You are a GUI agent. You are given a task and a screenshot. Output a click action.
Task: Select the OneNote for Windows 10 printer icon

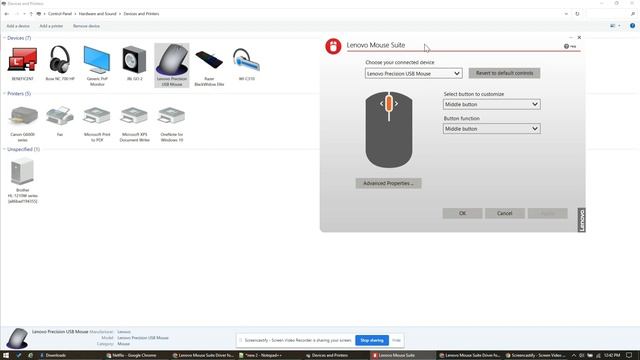point(171,116)
